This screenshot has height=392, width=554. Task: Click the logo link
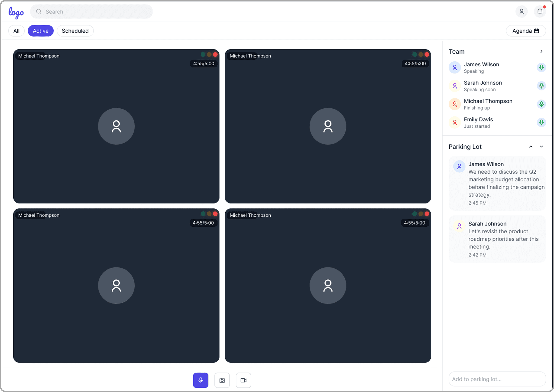coord(16,12)
